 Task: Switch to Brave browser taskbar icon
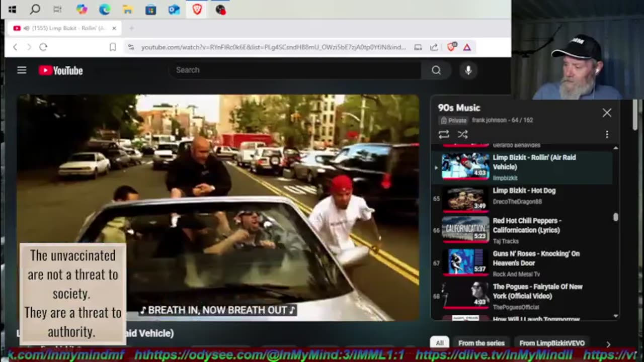click(197, 9)
